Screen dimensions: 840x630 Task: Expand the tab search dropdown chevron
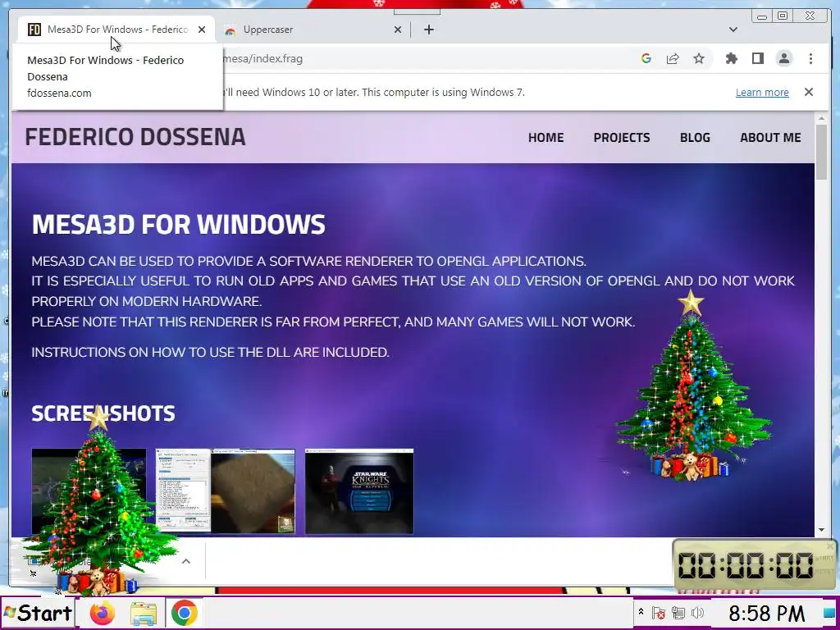733,30
